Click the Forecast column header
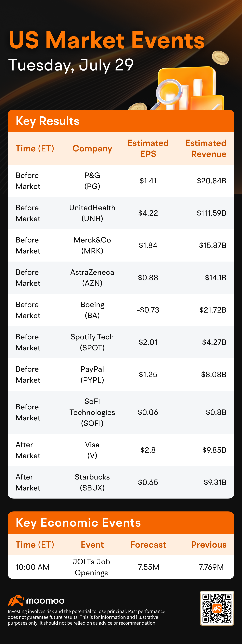Image resolution: width=242 pixels, height=644 pixels. [148, 545]
